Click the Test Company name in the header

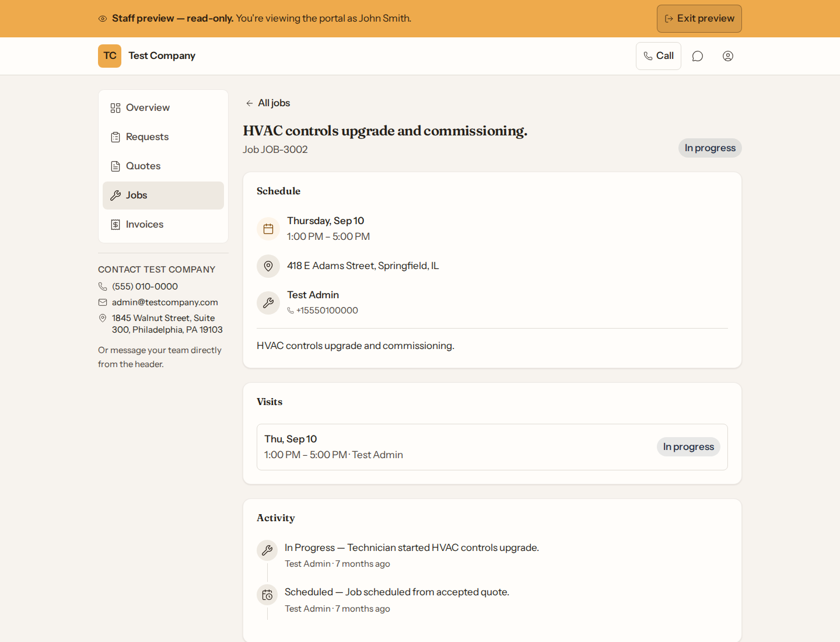point(162,56)
